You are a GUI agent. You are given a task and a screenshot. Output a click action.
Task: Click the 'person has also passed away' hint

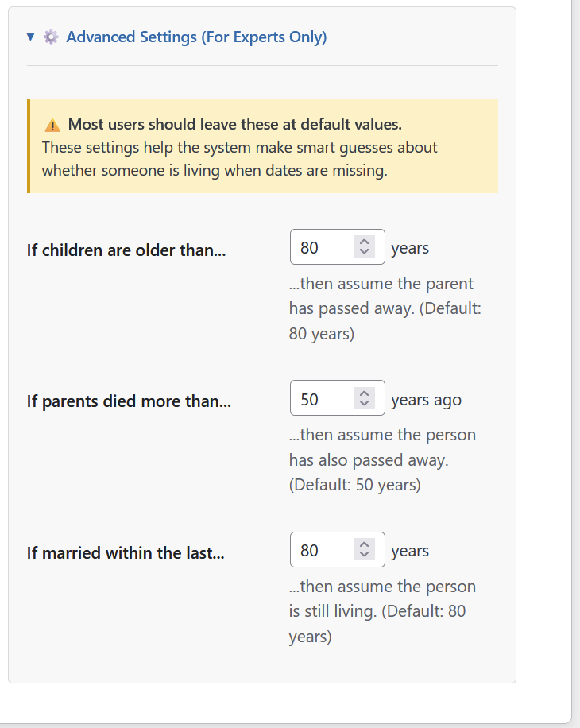[382, 459]
